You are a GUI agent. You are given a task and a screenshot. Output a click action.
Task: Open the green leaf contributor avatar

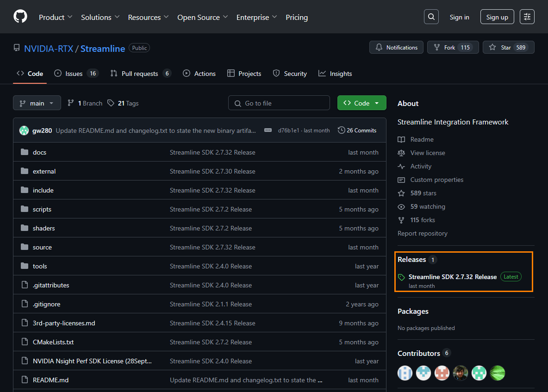pyautogui.click(x=498, y=373)
